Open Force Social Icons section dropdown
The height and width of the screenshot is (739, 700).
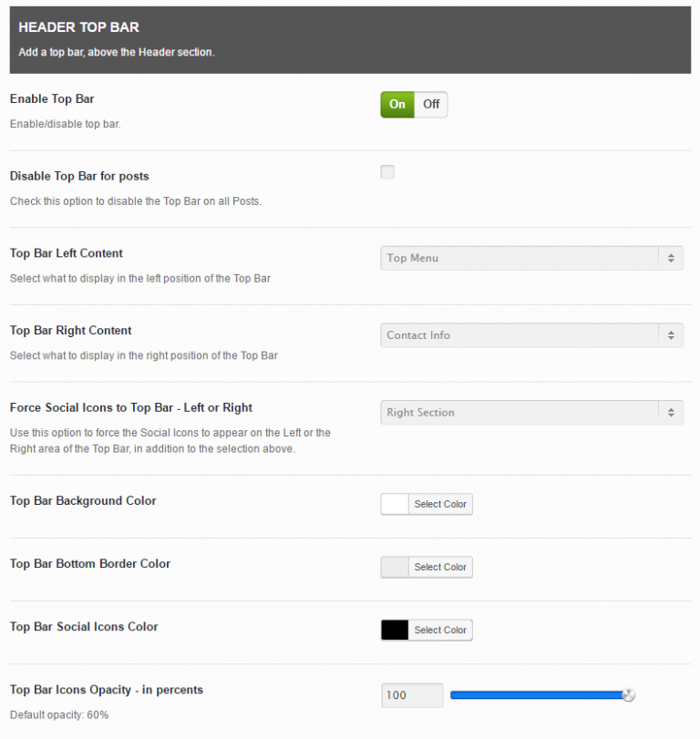pyautogui.click(x=531, y=413)
